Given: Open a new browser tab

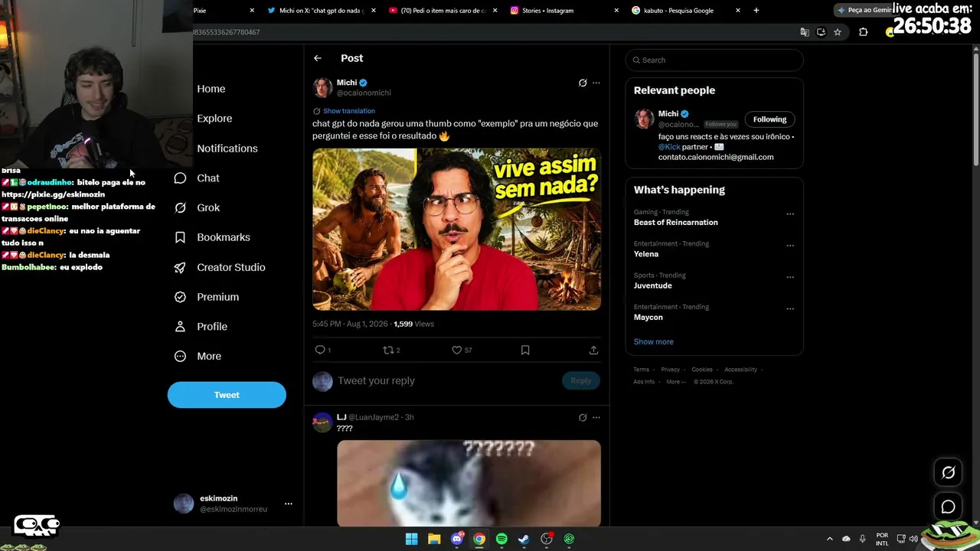Looking at the screenshot, I should pyautogui.click(x=756, y=11).
